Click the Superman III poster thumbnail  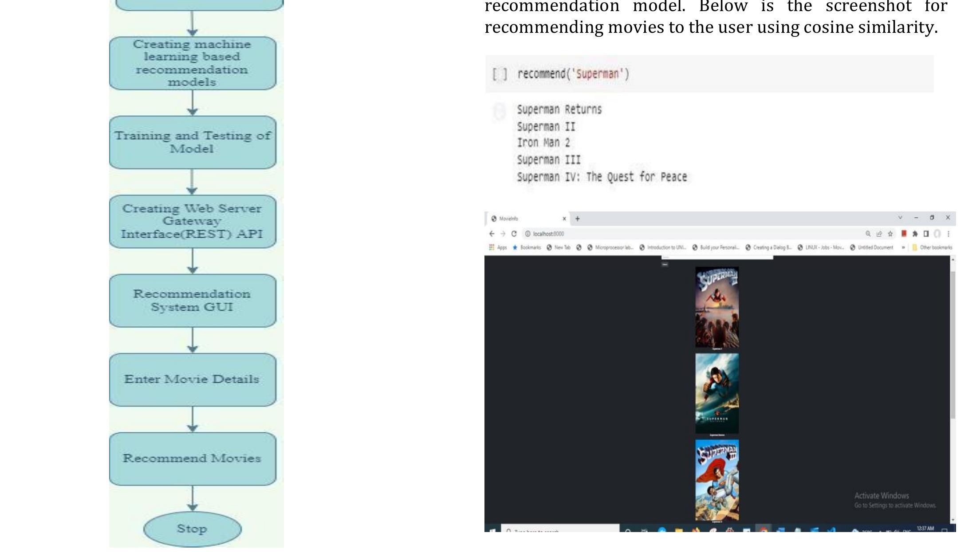tap(717, 480)
